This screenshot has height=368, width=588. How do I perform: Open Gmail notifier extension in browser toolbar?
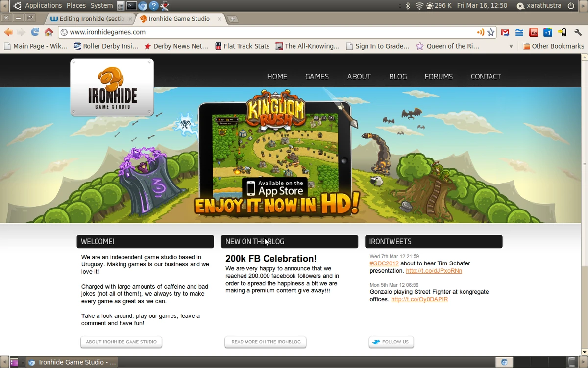(x=505, y=32)
